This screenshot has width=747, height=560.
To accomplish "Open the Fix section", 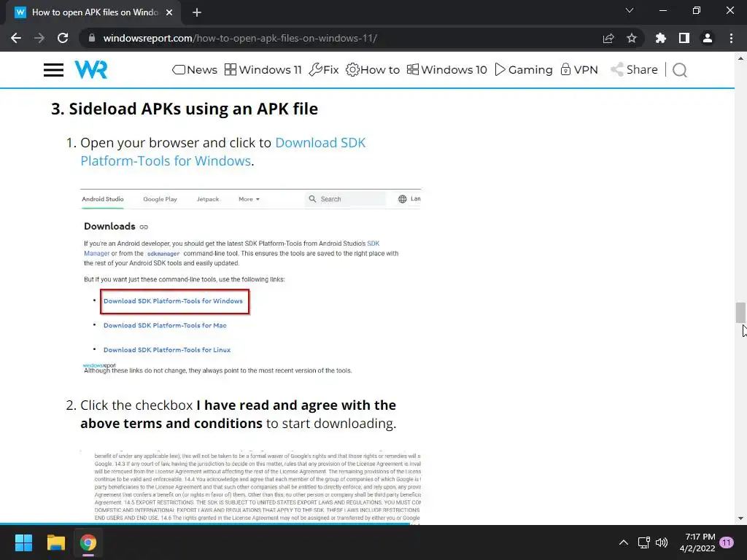I will [x=324, y=70].
